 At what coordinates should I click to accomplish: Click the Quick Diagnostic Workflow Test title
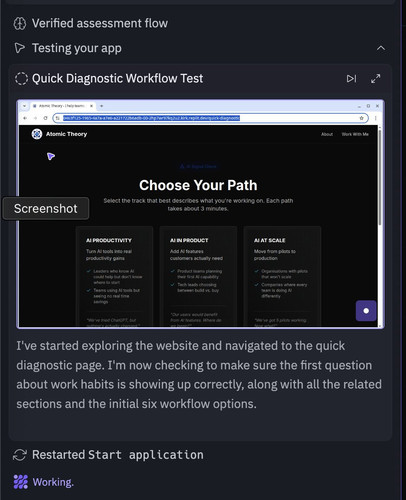pyautogui.click(x=117, y=79)
